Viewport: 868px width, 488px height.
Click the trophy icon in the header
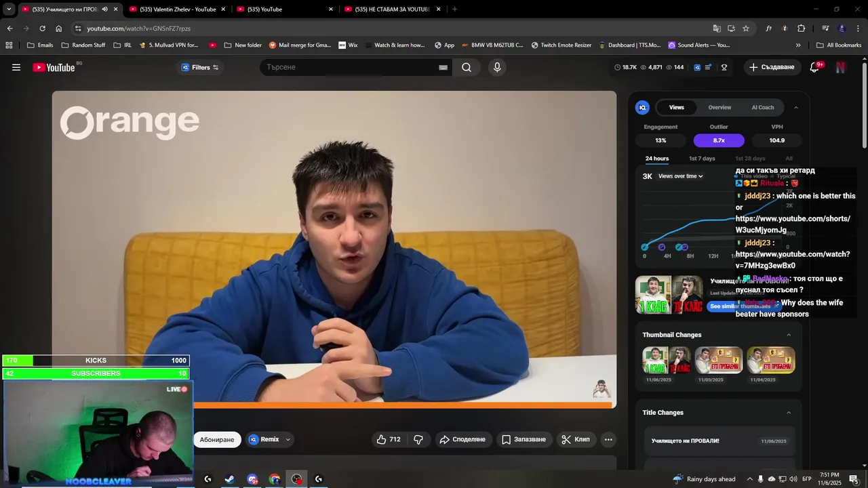pyautogui.click(x=724, y=67)
